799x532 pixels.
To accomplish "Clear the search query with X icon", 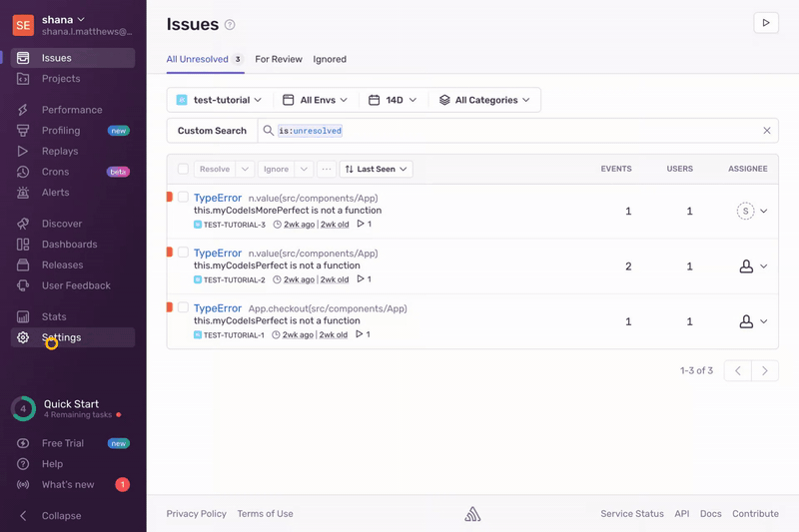I will click(x=767, y=131).
